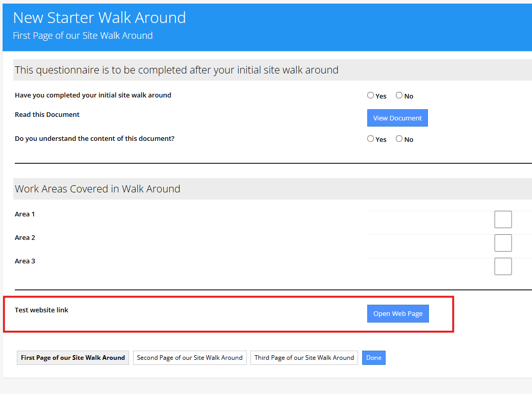Open Web Page for the test website link
This screenshot has width=532, height=394.
pos(398,313)
